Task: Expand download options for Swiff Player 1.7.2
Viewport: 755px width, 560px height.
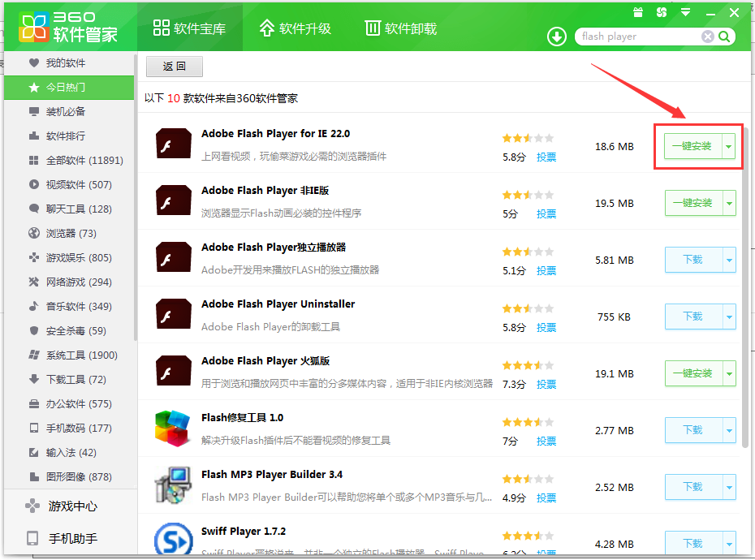Action: point(729,544)
